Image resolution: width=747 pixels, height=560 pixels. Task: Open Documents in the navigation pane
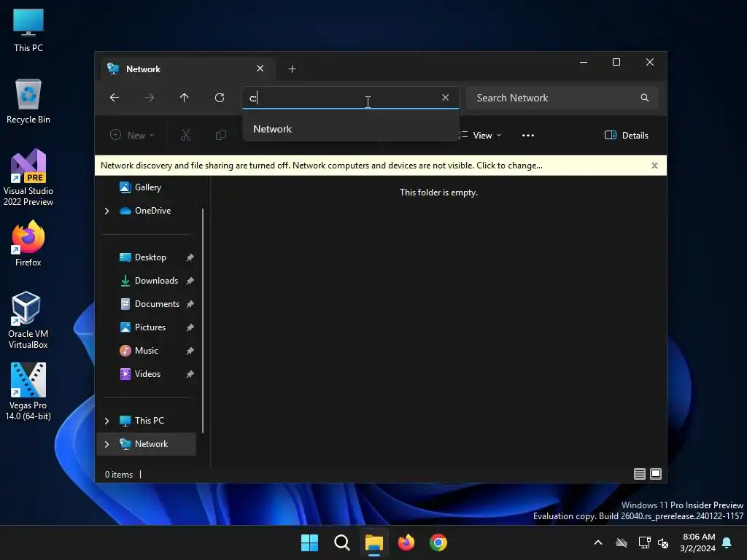(157, 304)
